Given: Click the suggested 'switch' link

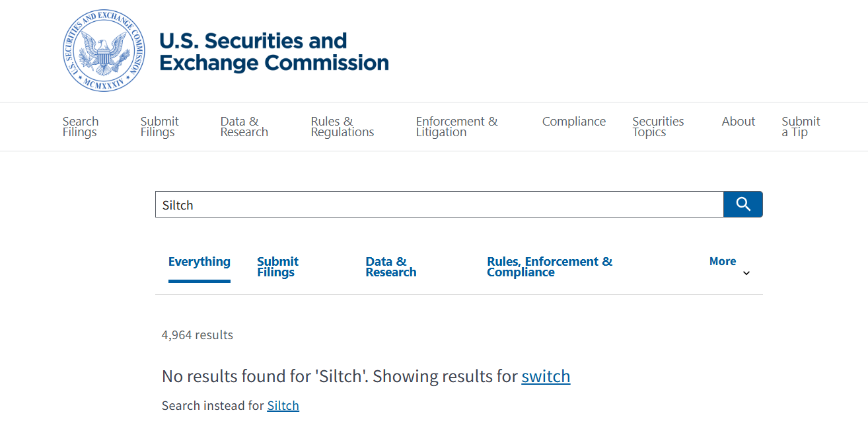Looking at the screenshot, I should coord(546,377).
